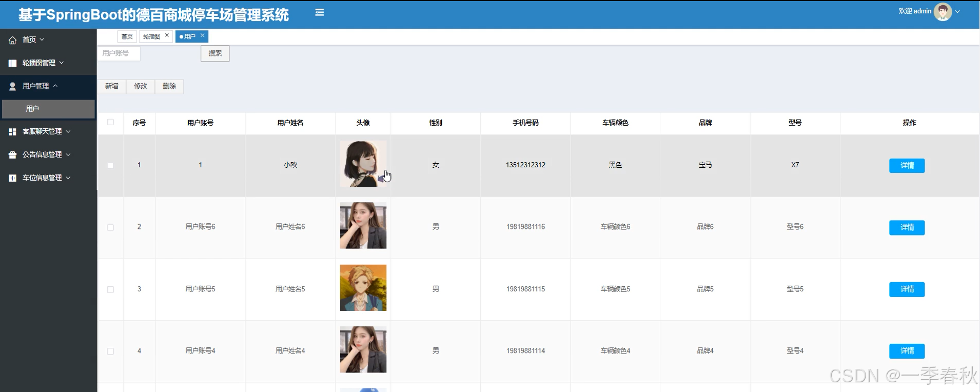
Task: Close the 用户 tab
Action: click(x=203, y=35)
